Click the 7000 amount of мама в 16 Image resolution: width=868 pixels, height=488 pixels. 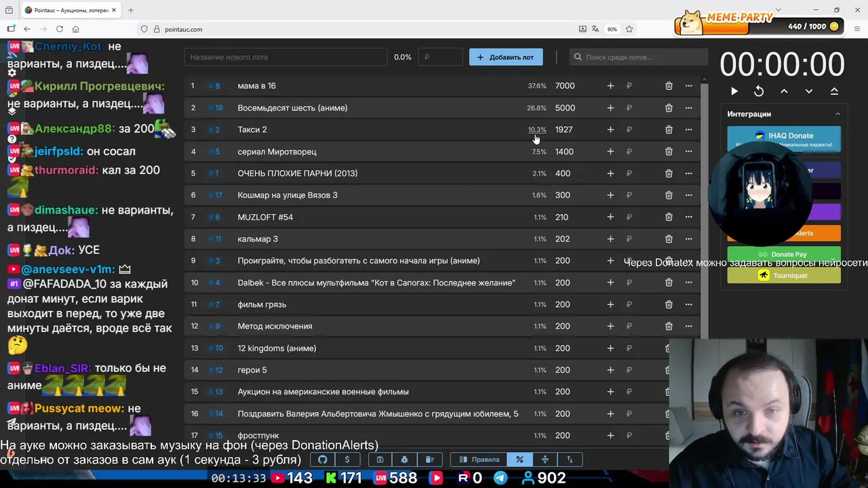pyautogui.click(x=565, y=86)
